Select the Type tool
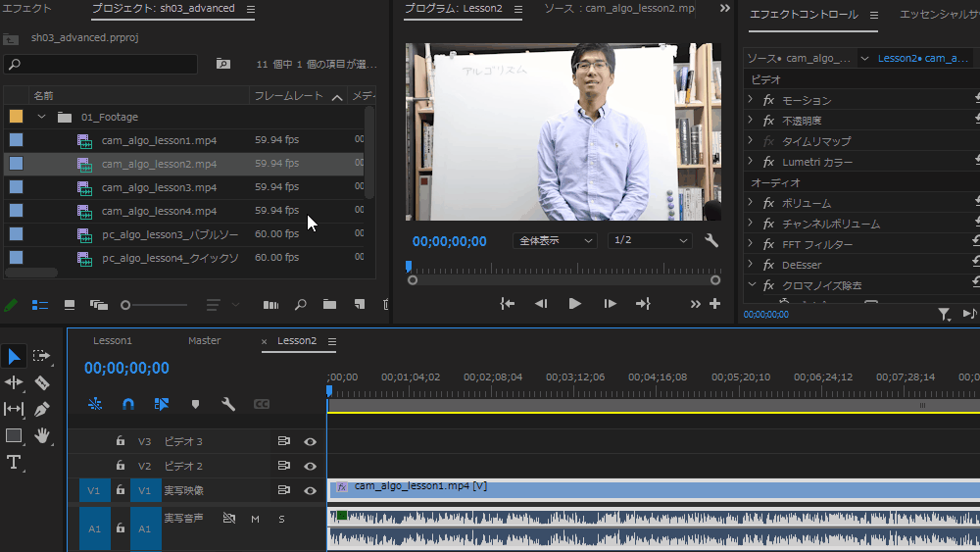The width and height of the screenshot is (980, 552). pyautogui.click(x=14, y=462)
